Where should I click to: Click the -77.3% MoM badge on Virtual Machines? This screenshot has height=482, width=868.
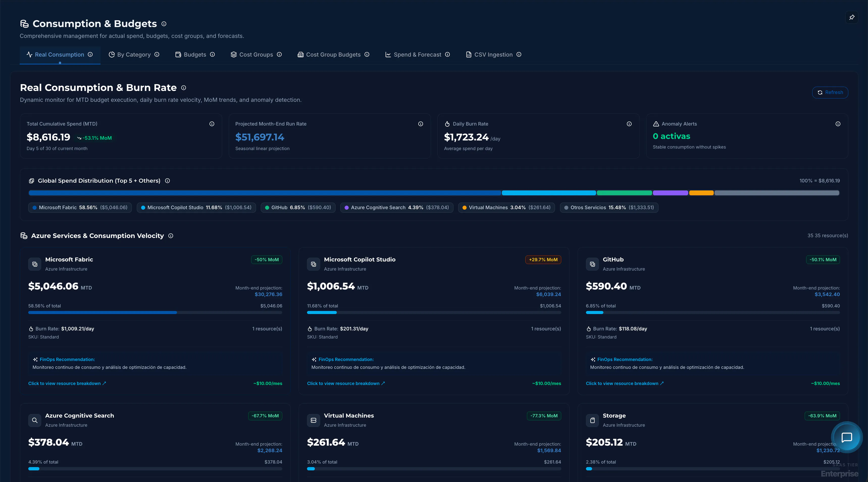click(x=544, y=416)
